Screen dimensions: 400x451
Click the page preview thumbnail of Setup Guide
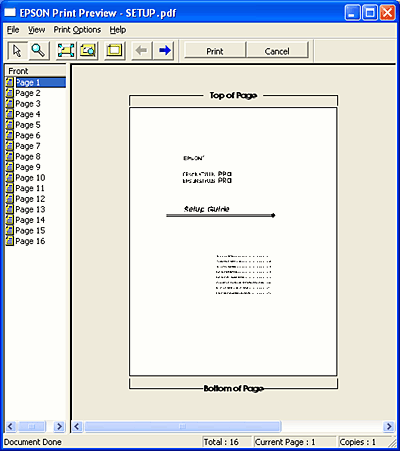point(233,242)
